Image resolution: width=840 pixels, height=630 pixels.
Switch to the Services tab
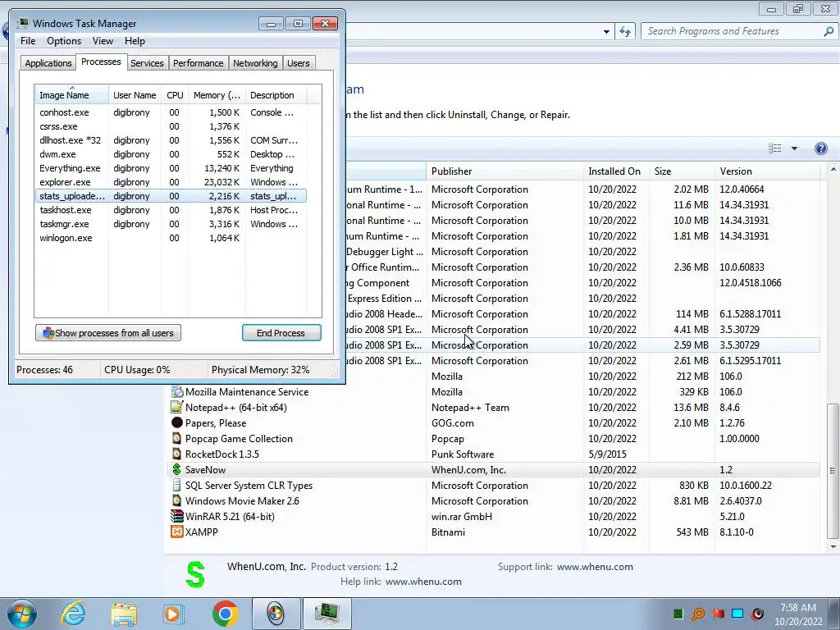coord(147,63)
